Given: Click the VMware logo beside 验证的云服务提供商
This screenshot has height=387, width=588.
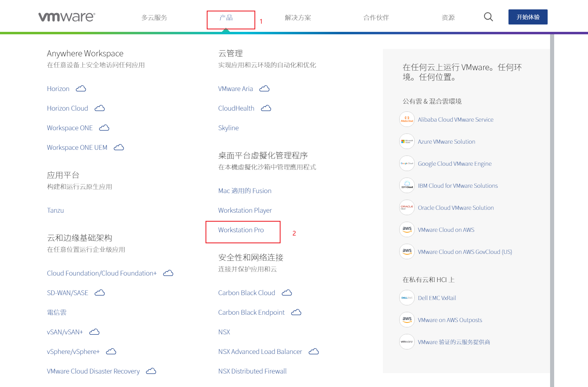Looking at the screenshot, I should (x=407, y=342).
